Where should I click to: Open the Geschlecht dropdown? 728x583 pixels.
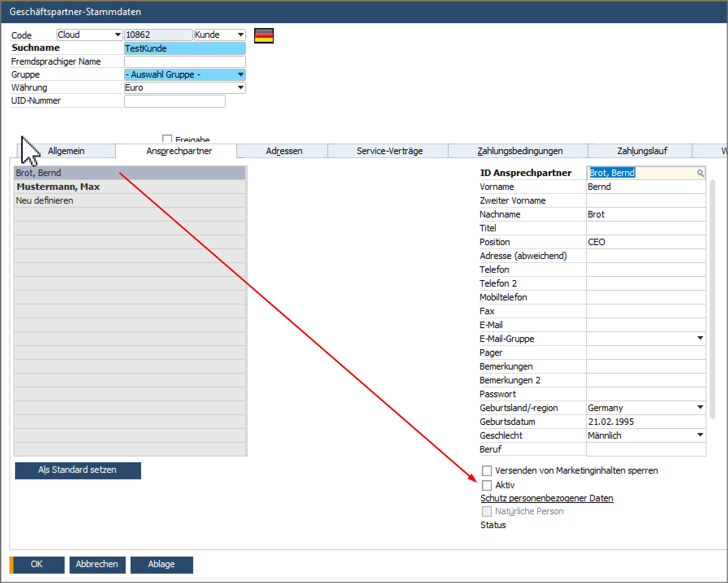(700, 435)
